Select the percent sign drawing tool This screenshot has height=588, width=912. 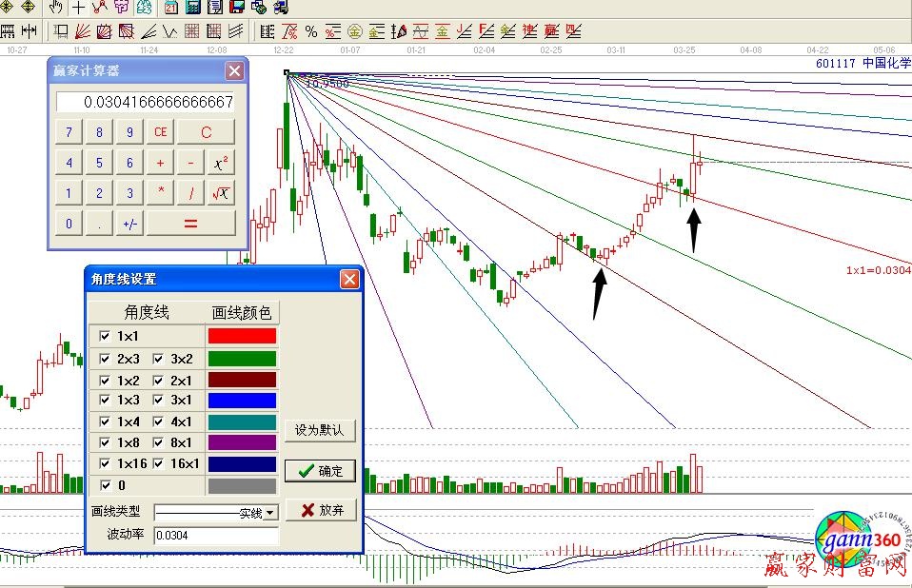pyautogui.click(x=311, y=31)
